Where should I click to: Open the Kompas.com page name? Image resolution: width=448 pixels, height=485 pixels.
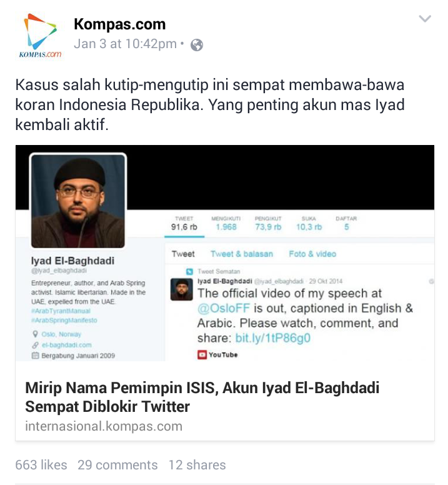(119, 24)
